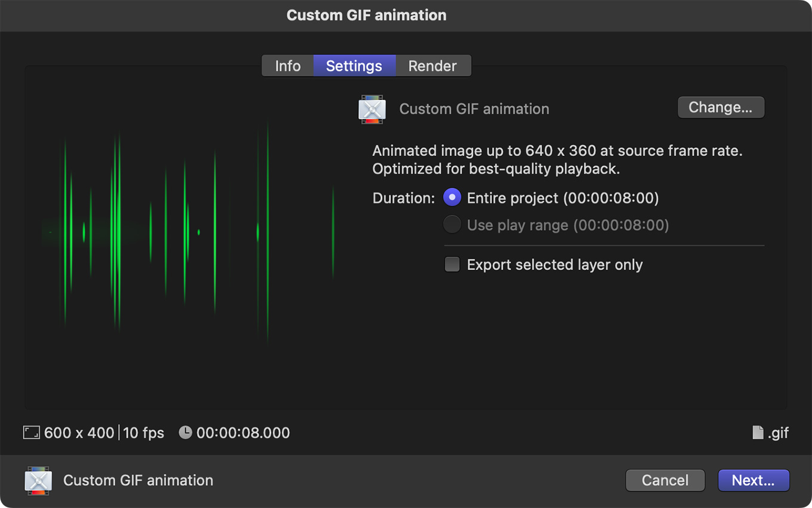Click the Change... button

click(x=721, y=108)
